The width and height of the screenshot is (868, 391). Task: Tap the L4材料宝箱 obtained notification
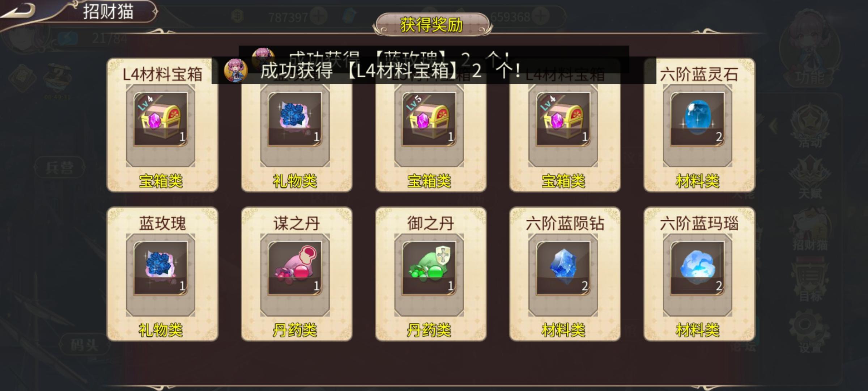pos(434,70)
